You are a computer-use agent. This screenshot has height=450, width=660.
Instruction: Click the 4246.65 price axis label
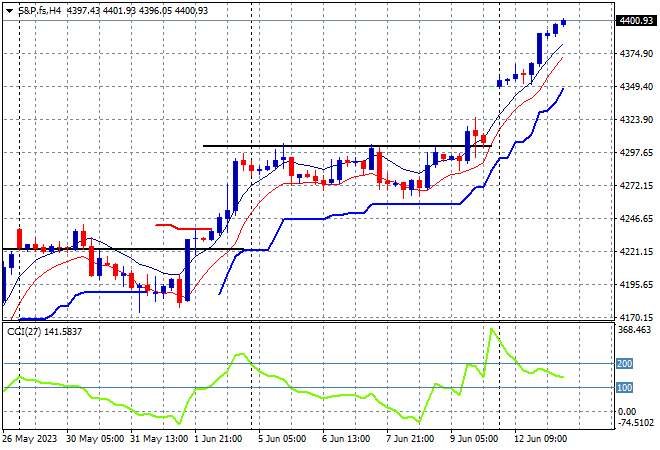(636, 218)
